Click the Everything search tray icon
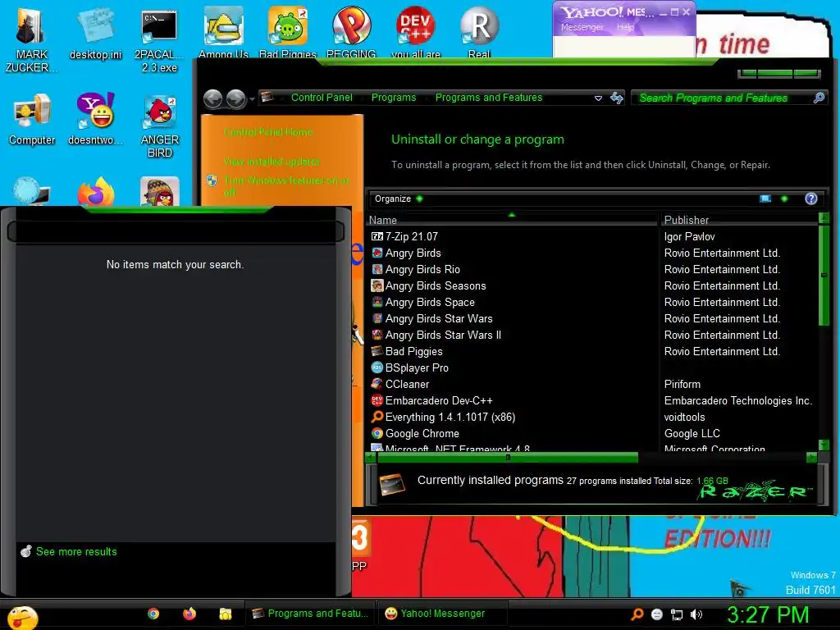840x630 pixels. (x=637, y=614)
